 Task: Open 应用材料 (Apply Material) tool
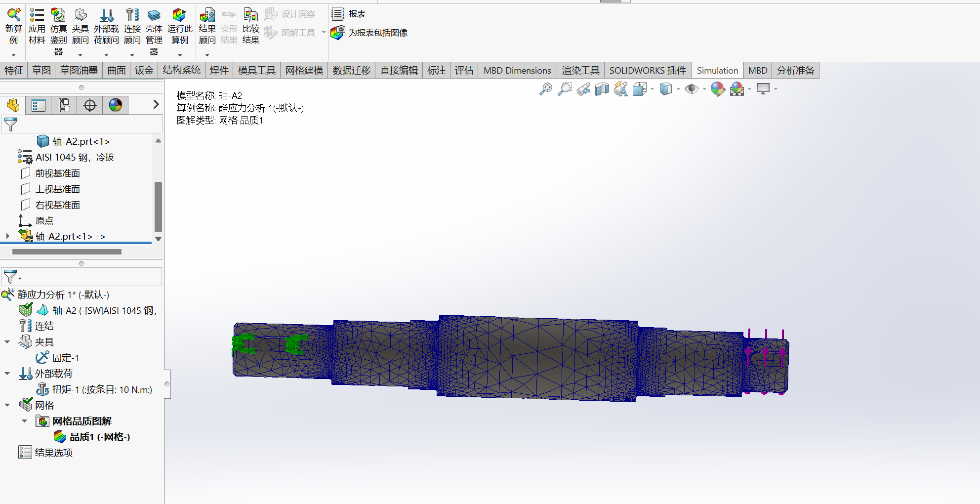pyautogui.click(x=37, y=15)
